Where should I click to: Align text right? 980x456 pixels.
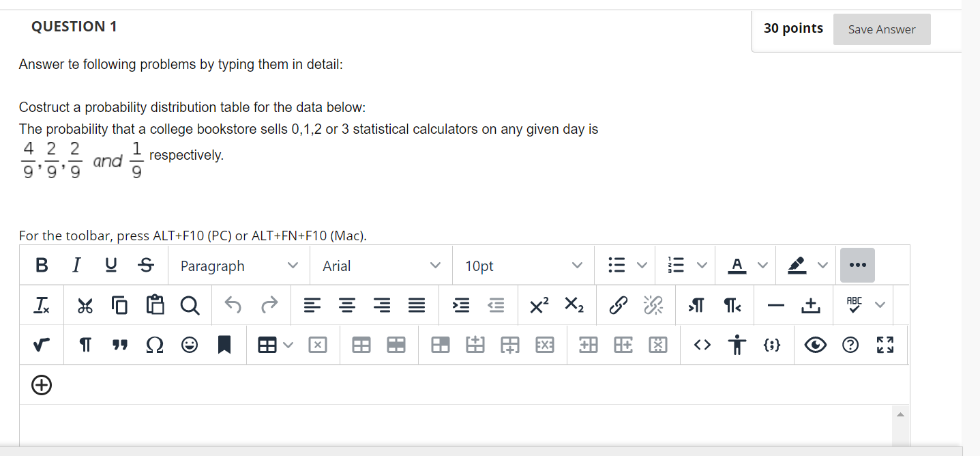(382, 307)
